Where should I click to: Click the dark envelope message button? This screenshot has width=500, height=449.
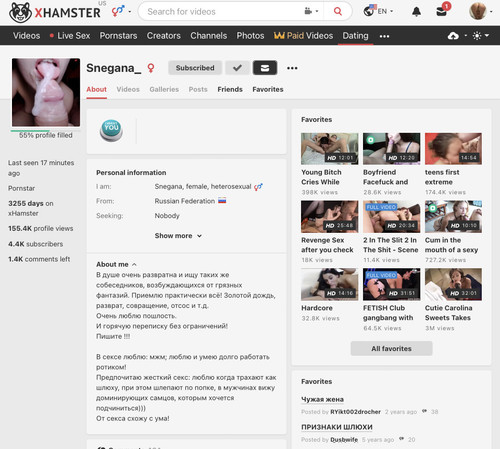(x=265, y=68)
